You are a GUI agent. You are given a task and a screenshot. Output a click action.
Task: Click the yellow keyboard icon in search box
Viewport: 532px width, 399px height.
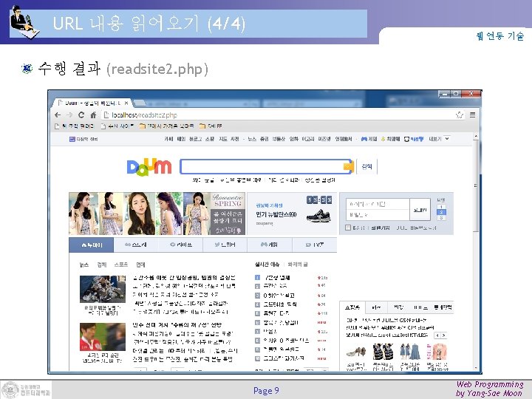pos(348,166)
